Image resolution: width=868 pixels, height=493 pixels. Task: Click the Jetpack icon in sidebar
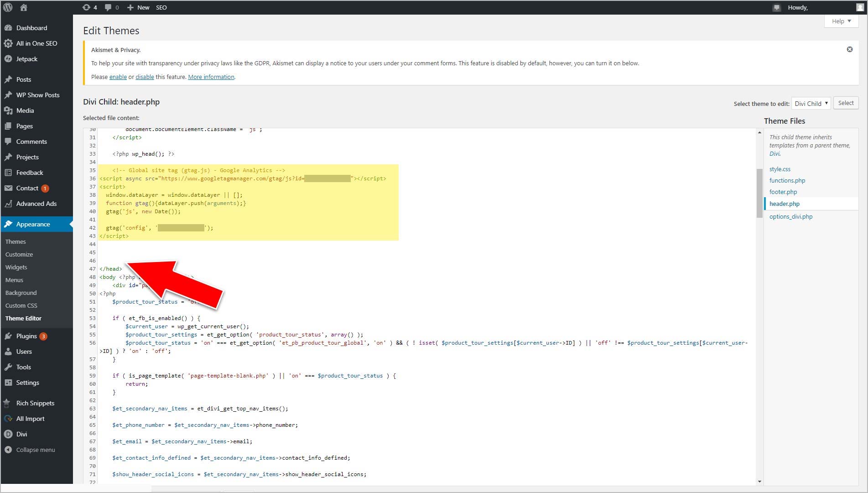(x=8, y=59)
